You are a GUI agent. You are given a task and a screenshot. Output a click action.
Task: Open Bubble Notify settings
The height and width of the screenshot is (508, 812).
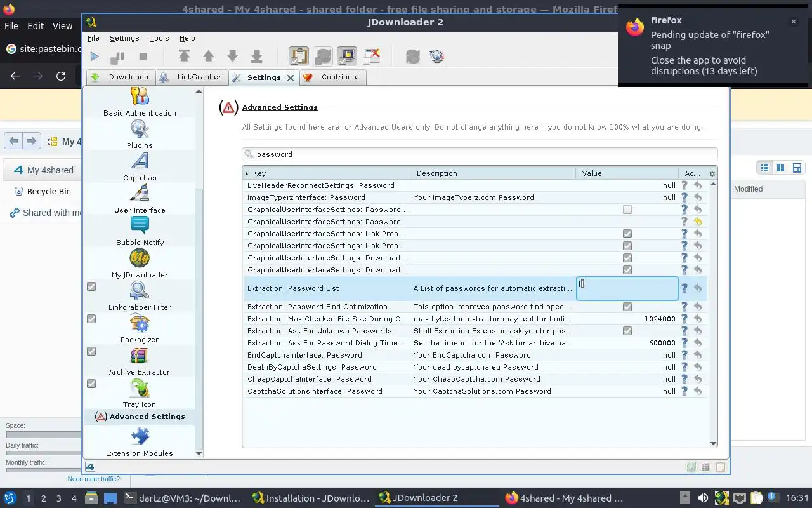(x=140, y=232)
